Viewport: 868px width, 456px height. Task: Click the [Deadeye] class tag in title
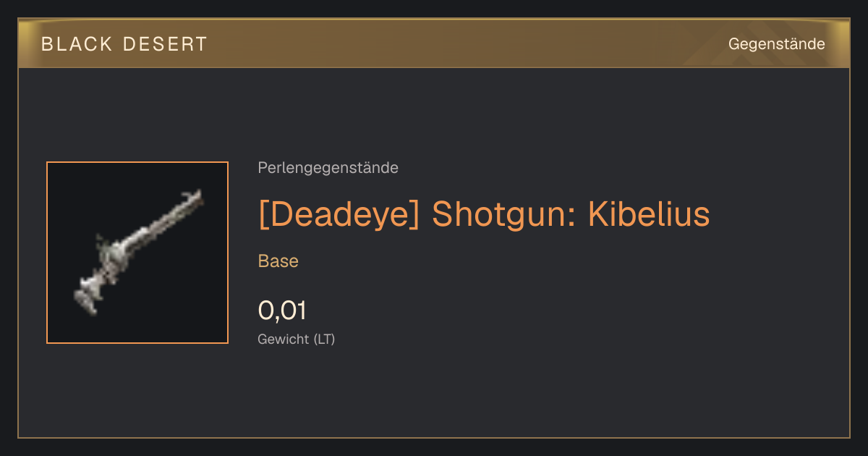(x=339, y=214)
